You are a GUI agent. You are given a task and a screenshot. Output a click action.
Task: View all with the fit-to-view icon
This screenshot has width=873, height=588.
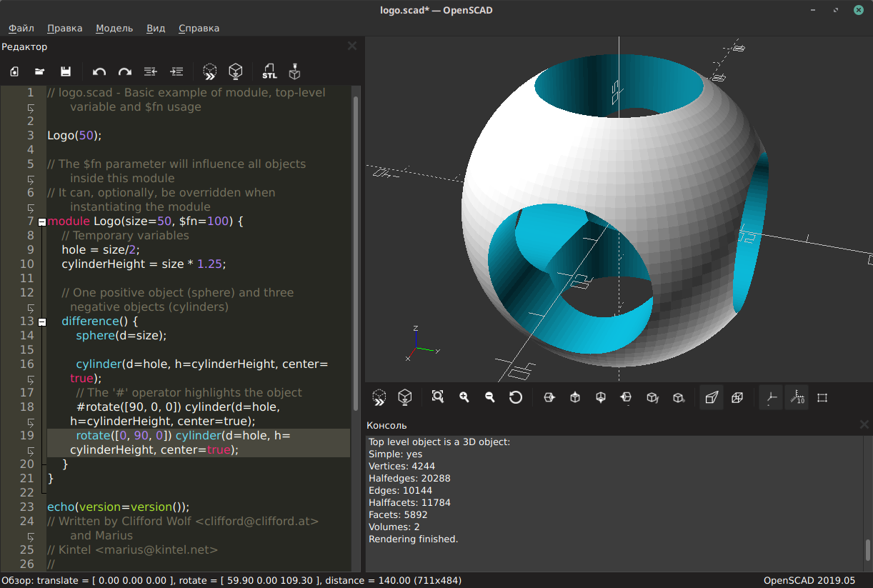pyautogui.click(x=438, y=397)
